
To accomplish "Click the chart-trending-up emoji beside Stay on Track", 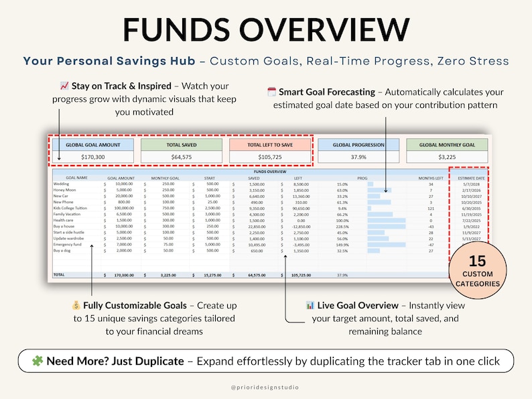I will [x=64, y=86].
